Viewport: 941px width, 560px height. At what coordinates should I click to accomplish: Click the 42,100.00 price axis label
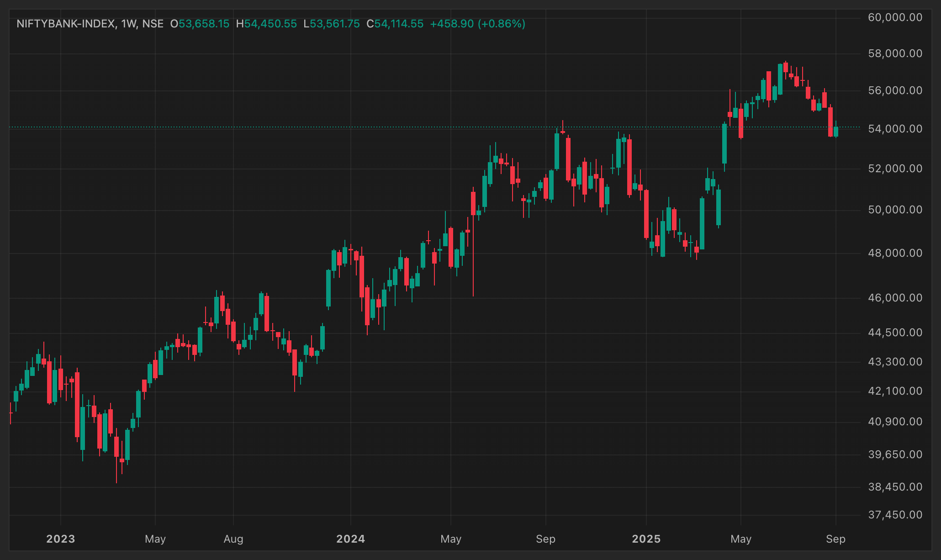coord(895,391)
